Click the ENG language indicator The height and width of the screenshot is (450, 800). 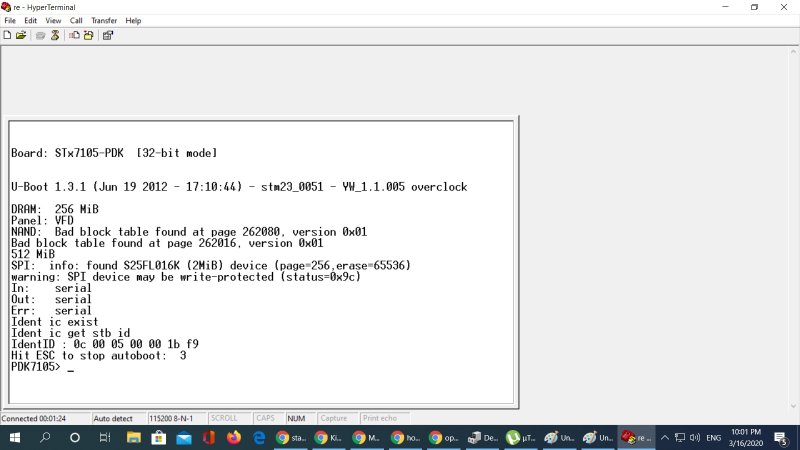[x=713, y=438]
